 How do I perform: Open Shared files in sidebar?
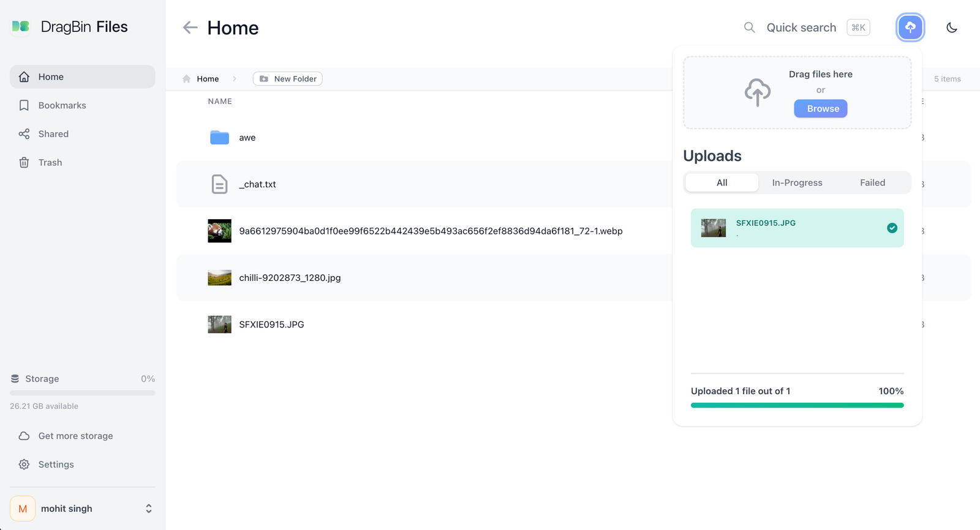pyautogui.click(x=53, y=134)
